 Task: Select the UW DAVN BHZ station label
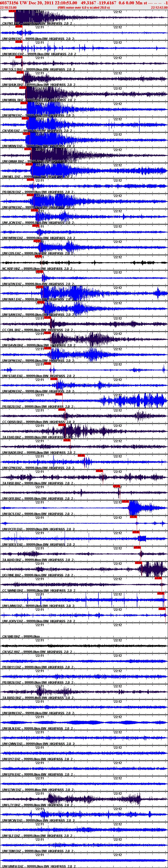tap(13, 345)
